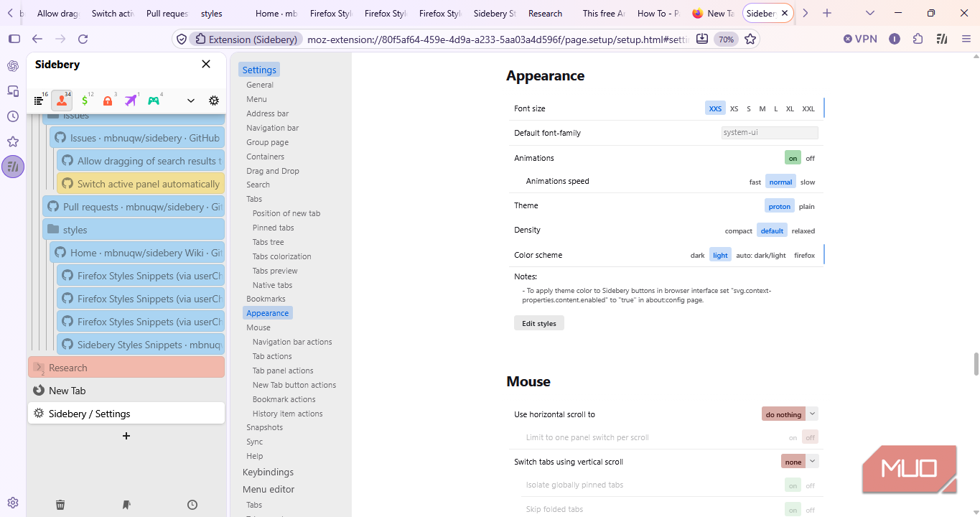Open Keybindings in settings navigation
The image size is (980, 517).
[269, 472]
